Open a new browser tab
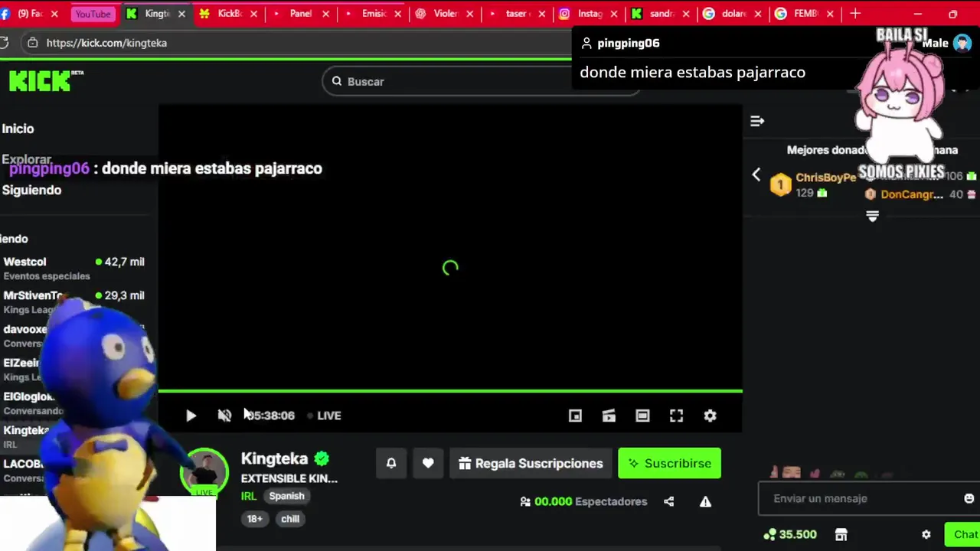The height and width of the screenshot is (551, 980). click(855, 14)
